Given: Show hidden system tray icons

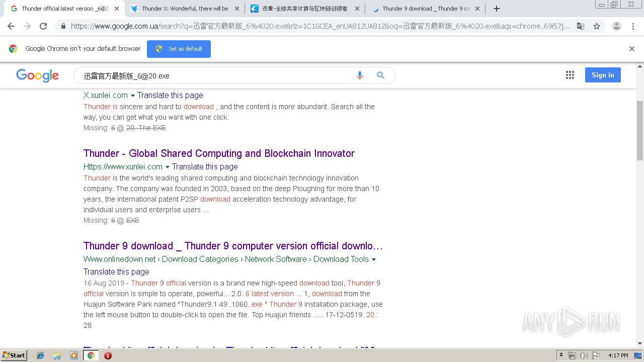Looking at the screenshot, I should (x=561, y=355).
